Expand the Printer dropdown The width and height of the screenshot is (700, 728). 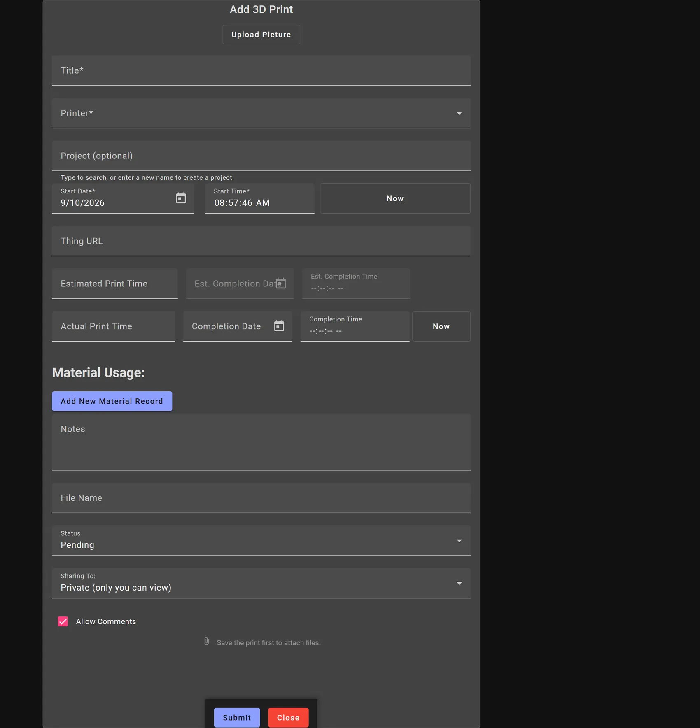click(x=261, y=113)
